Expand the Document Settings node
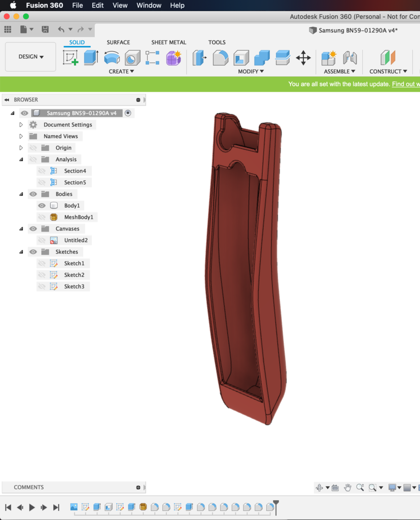The width and height of the screenshot is (420, 520). 21,125
